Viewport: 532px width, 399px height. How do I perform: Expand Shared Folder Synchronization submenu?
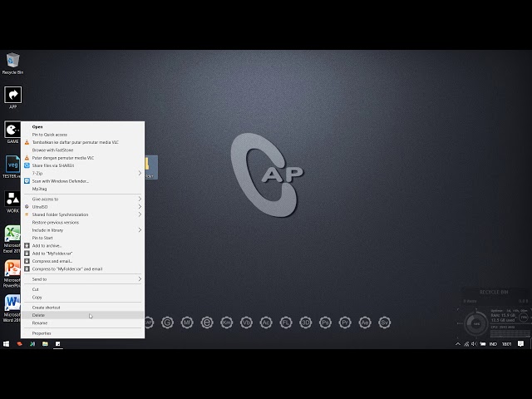pyautogui.click(x=83, y=214)
